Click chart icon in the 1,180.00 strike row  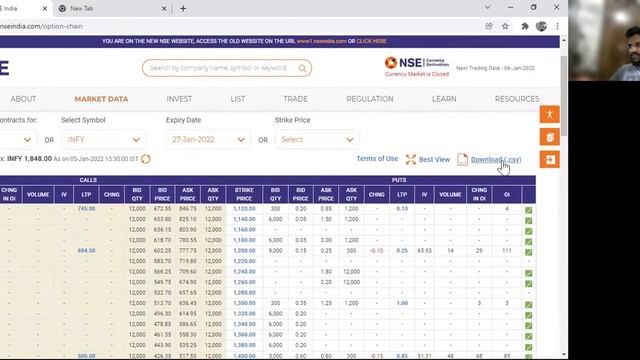(529, 242)
